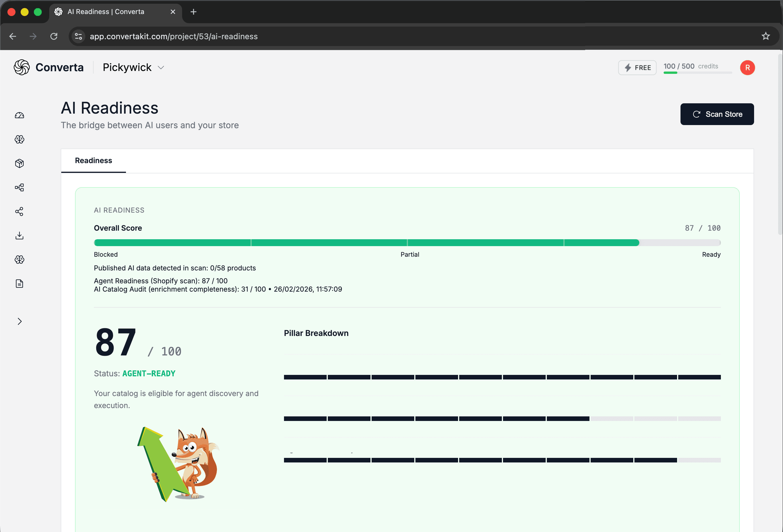Open the products package icon in sidebar
This screenshot has height=532, width=783.
tap(19, 163)
